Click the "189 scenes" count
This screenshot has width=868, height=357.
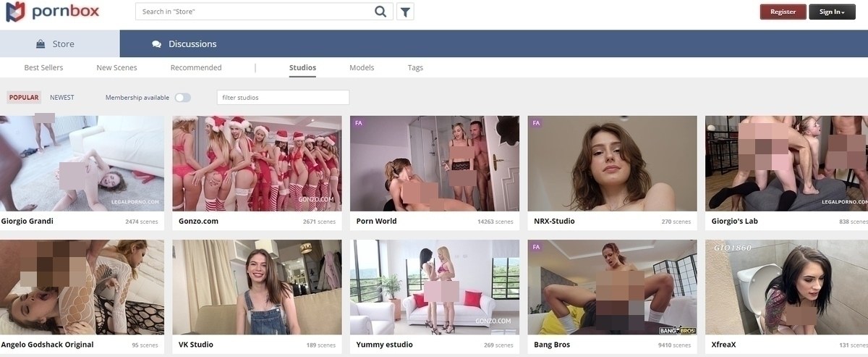click(x=321, y=345)
